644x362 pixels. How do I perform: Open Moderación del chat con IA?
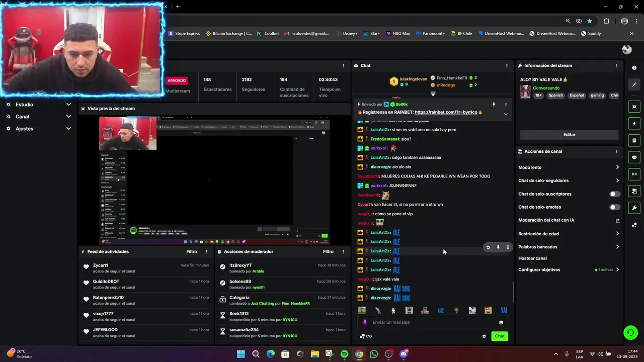tap(569, 220)
